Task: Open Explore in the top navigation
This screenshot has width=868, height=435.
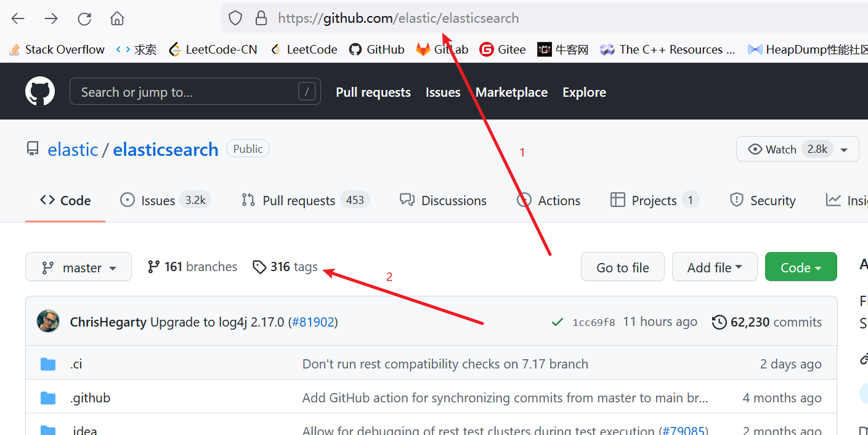Action: pos(584,92)
